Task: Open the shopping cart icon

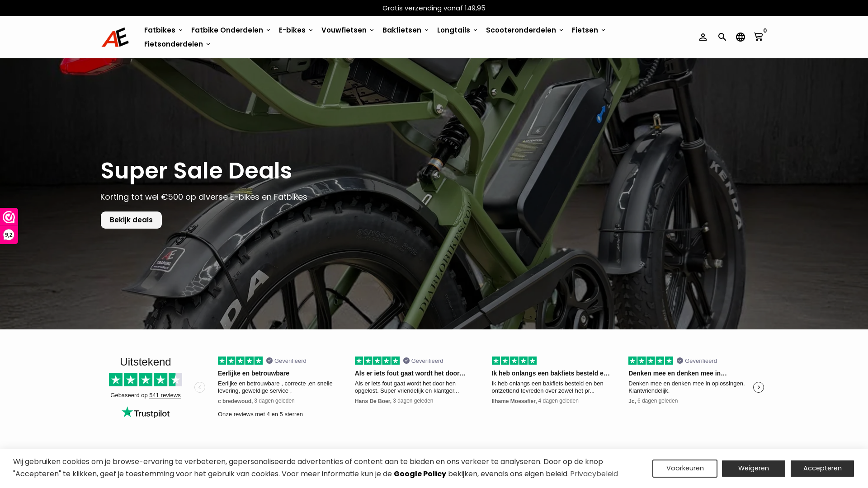Action: click(759, 37)
